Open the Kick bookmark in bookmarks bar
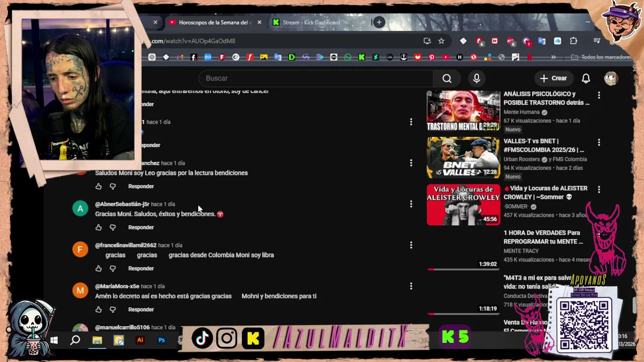644x362 pixels. tap(361, 57)
